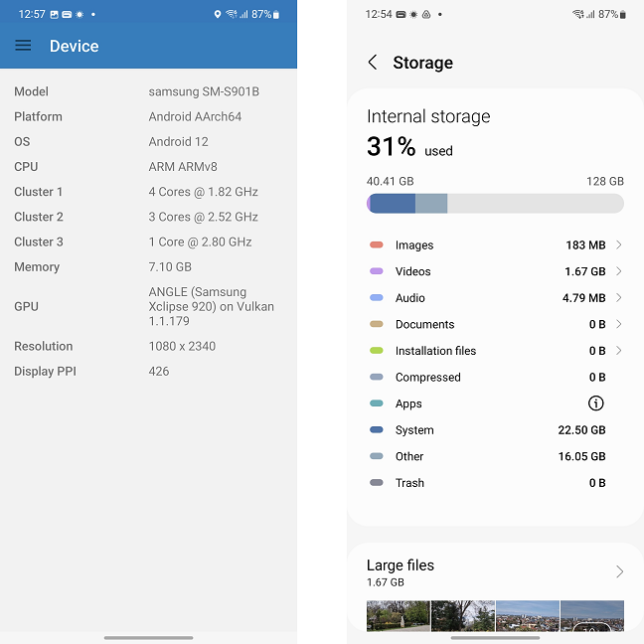Tap the System 22.50 GB value
The height and width of the screenshot is (644, 644).
pyautogui.click(x=581, y=430)
